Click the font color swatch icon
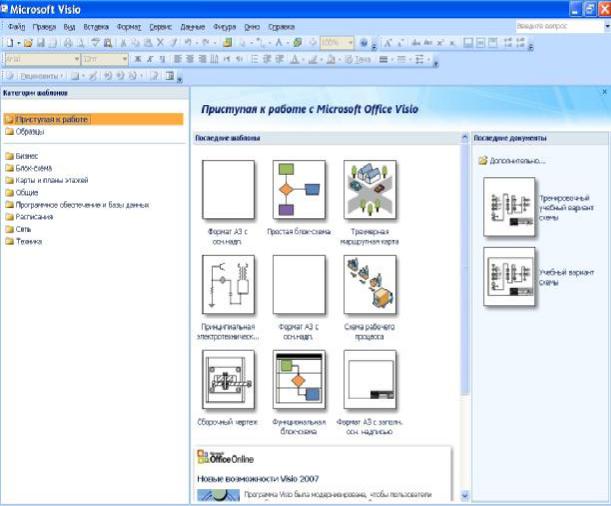 pos(295,59)
